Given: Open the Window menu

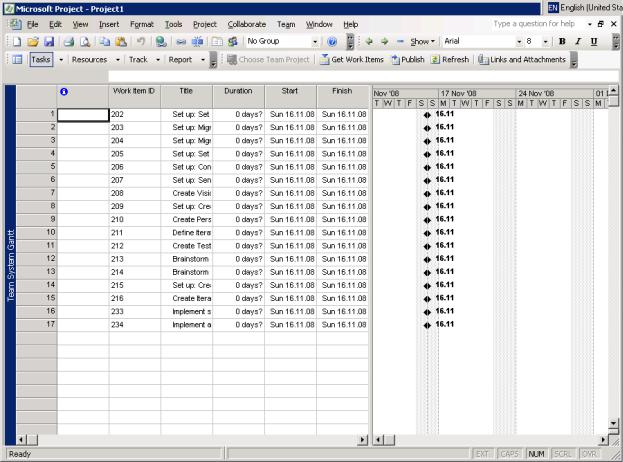Looking at the screenshot, I should tap(319, 25).
